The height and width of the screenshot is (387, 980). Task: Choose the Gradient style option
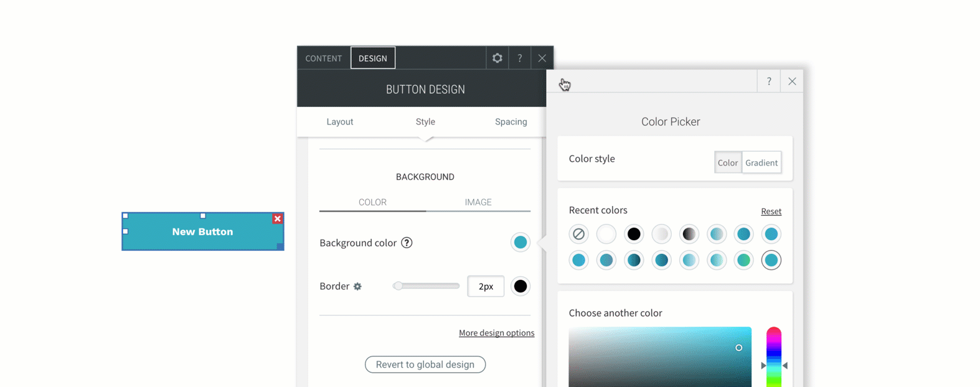point(761,162)
